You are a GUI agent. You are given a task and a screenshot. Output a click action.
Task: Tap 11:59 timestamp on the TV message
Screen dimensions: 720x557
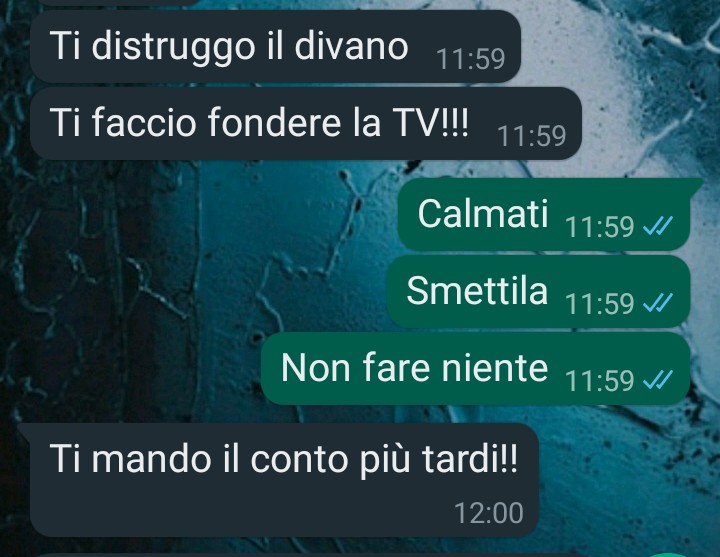coord(532,136)
